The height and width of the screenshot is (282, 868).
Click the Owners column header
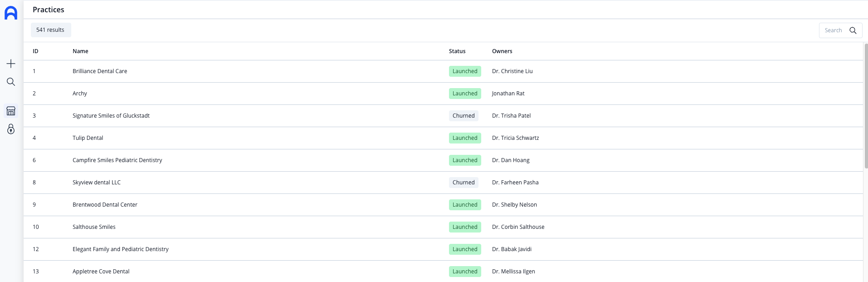click(502, 51)
